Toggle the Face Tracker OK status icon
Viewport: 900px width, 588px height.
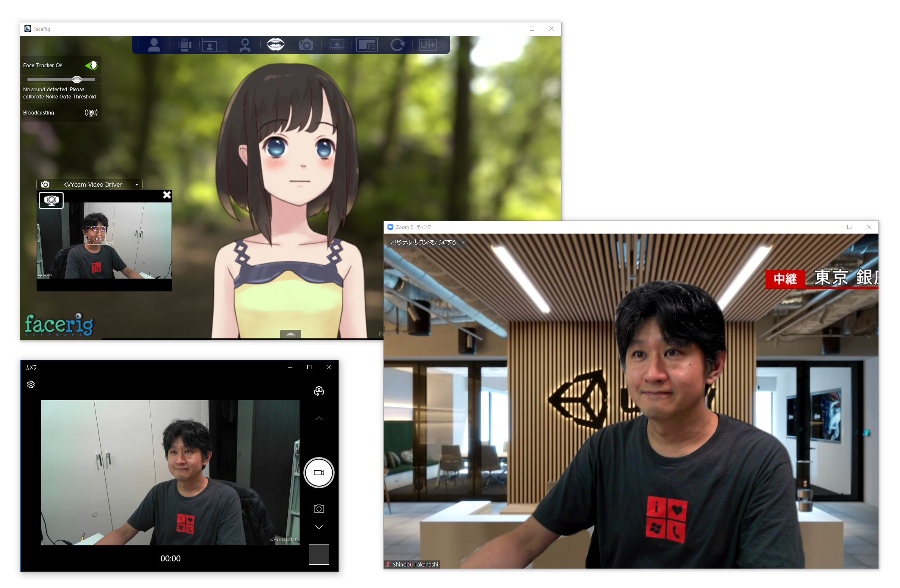tap(91, 65)
